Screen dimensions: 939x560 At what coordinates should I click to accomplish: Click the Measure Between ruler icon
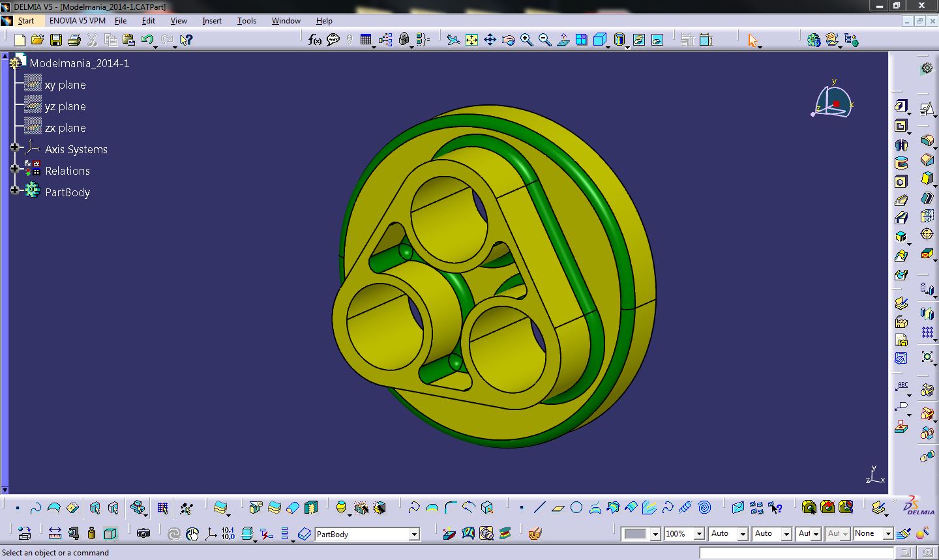[x=55, y=533]
